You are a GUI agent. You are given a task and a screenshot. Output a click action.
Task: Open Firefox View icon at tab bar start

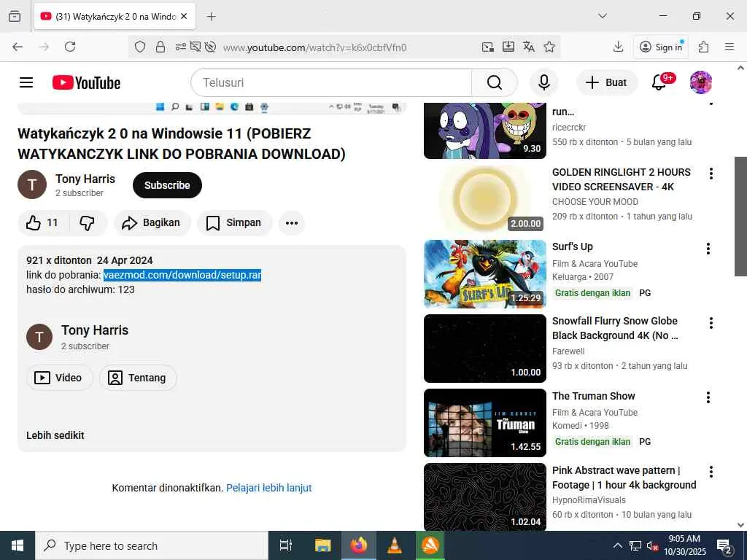(15, 16)
